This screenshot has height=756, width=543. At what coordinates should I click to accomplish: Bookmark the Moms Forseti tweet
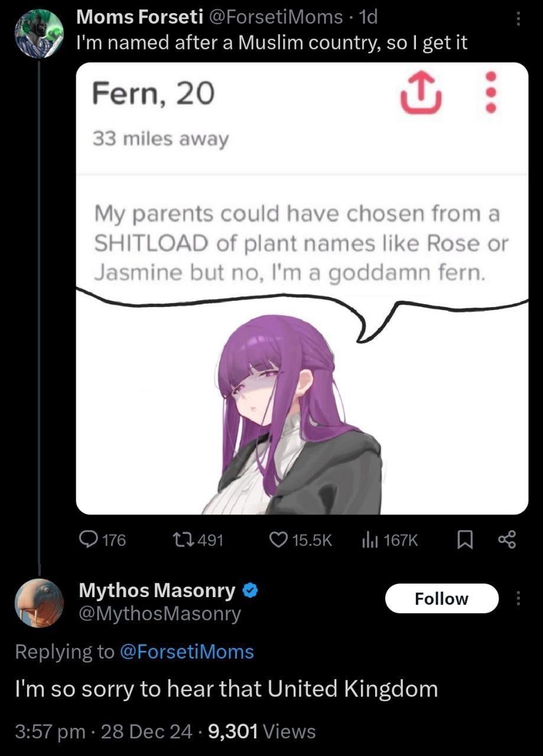466,539
